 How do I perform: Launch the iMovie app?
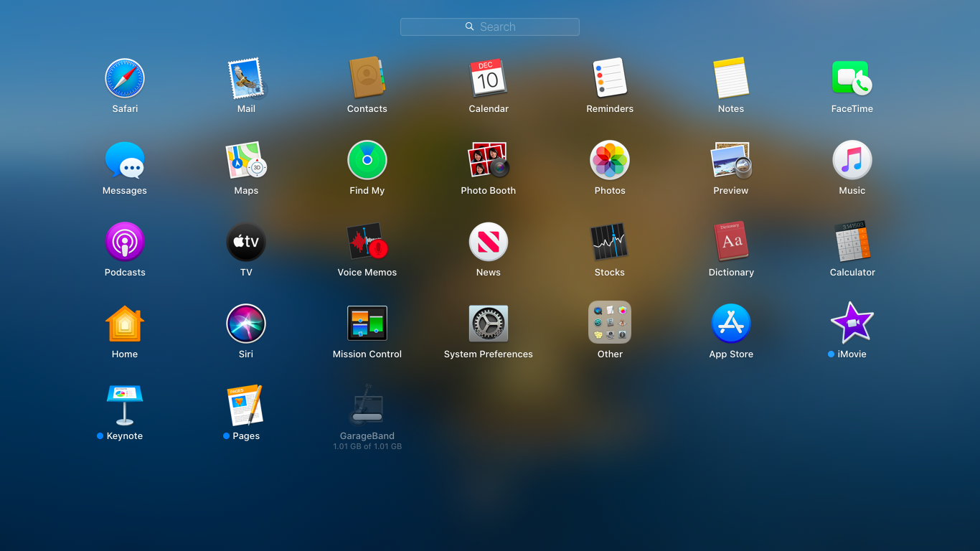point(852,324)
